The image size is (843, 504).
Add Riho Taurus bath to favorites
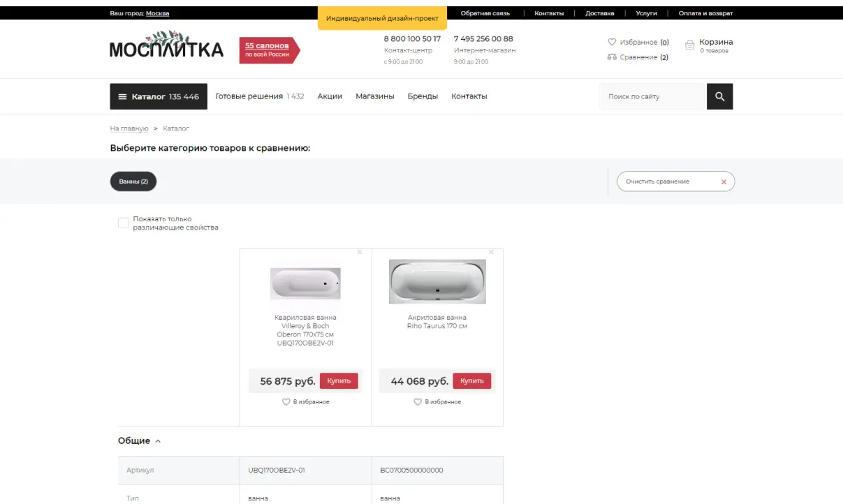point(438,402)
